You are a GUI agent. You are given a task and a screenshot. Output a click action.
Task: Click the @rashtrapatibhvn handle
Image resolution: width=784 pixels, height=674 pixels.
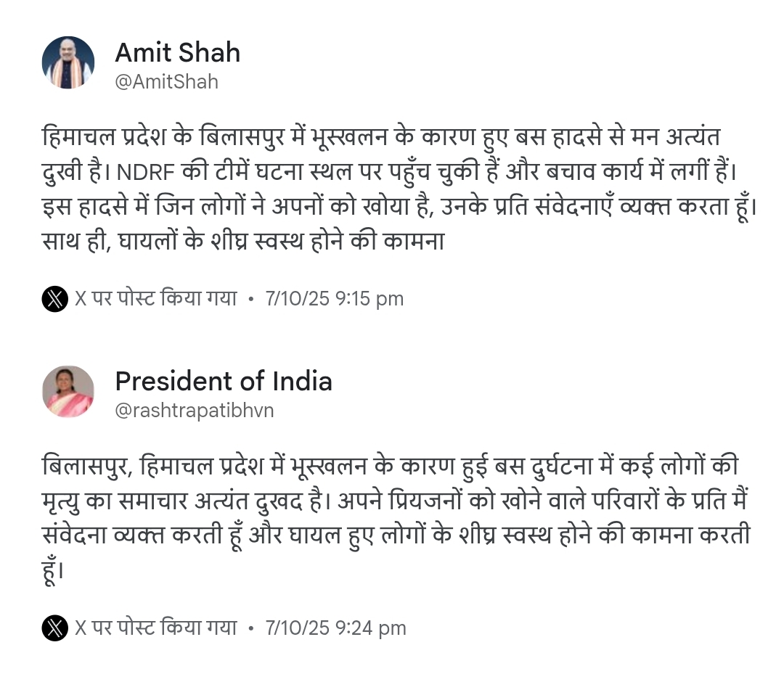pos(195,411)
